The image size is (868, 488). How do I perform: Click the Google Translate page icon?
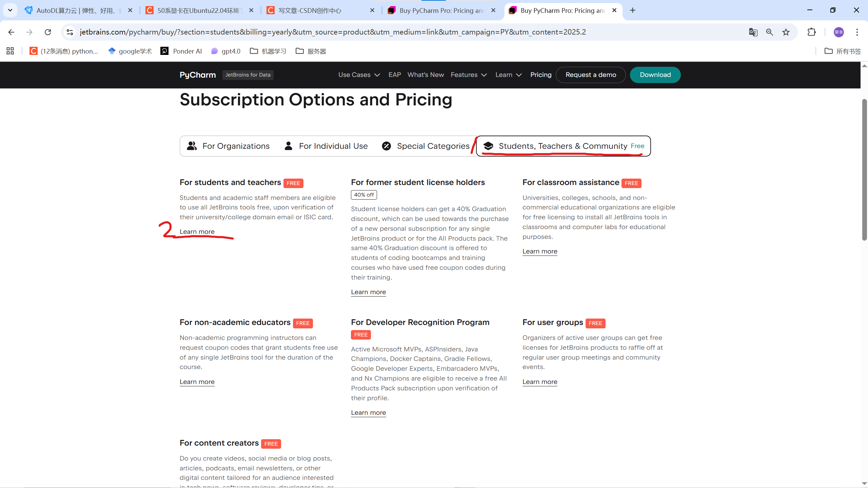[753, 32]
